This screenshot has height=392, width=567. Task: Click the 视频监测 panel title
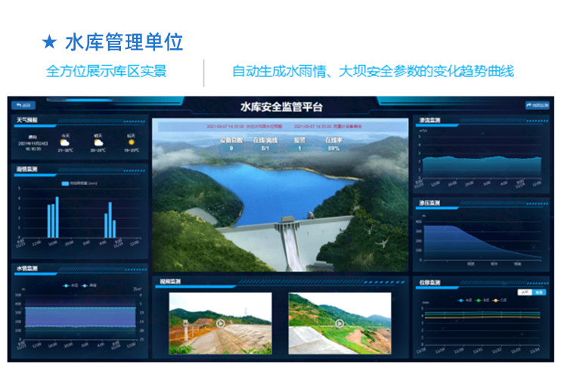(170, 281)
